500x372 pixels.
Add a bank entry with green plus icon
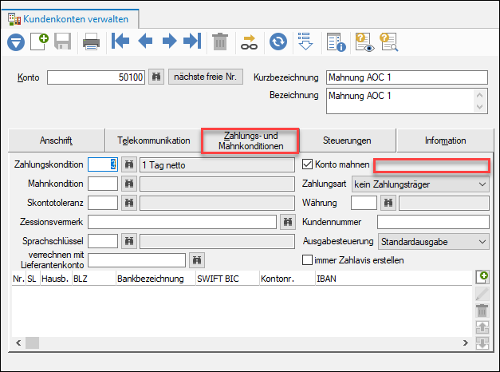point(482,277)
